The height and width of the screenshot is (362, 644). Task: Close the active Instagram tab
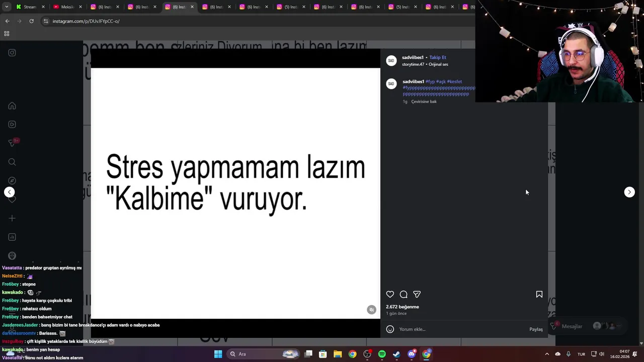pyautogui.click(x=192, y=7)
